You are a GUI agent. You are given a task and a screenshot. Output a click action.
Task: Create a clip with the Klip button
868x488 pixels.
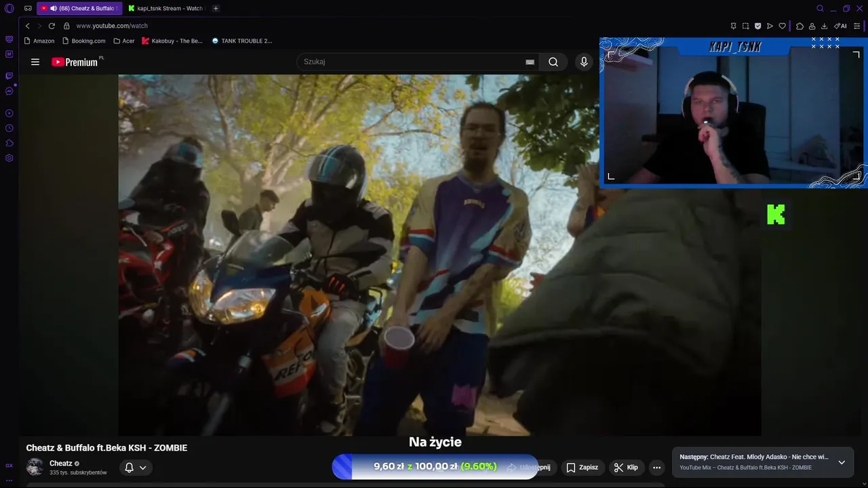626,468
